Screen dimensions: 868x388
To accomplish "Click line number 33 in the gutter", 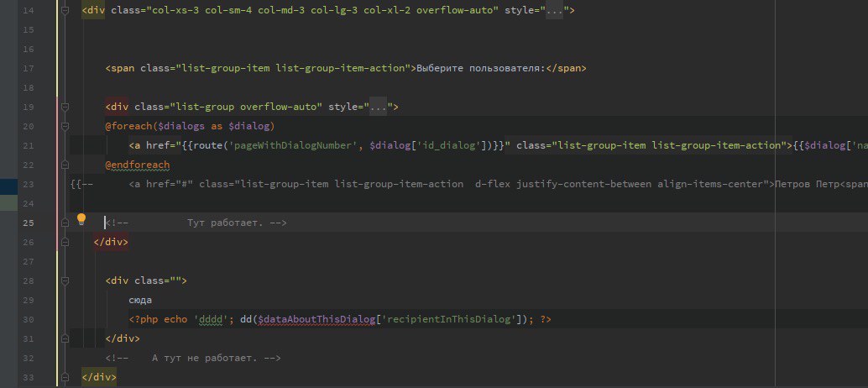I will (29, 377).
